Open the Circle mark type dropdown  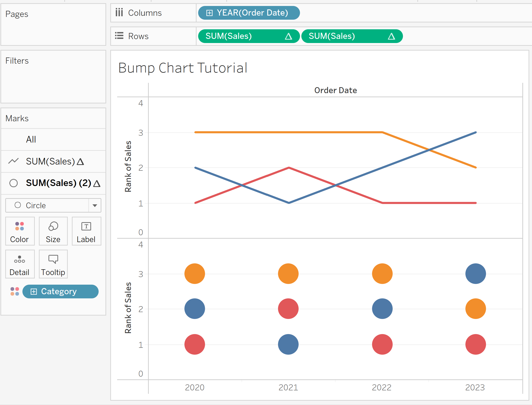pyautogui.click(x=95, y=205)
